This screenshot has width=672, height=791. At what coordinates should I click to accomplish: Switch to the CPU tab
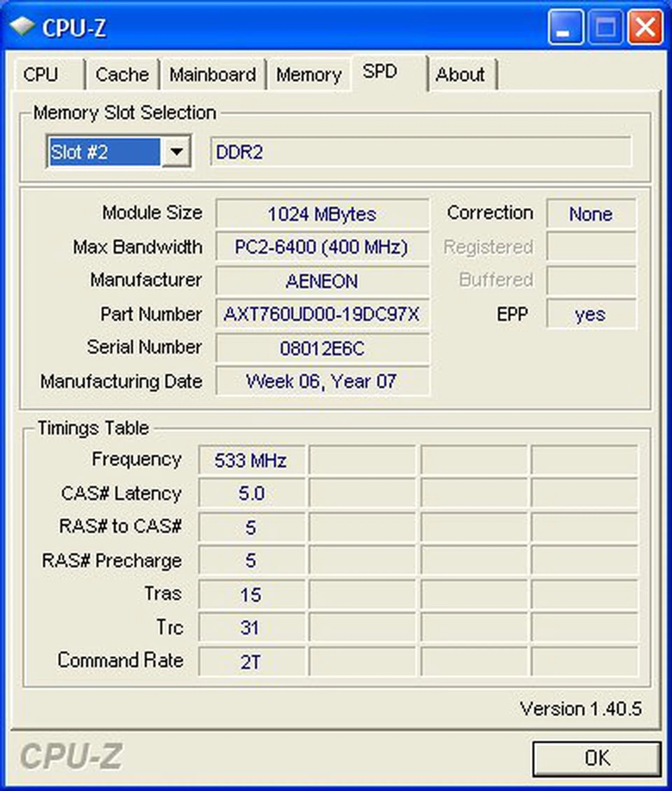(x=41, y=75)
